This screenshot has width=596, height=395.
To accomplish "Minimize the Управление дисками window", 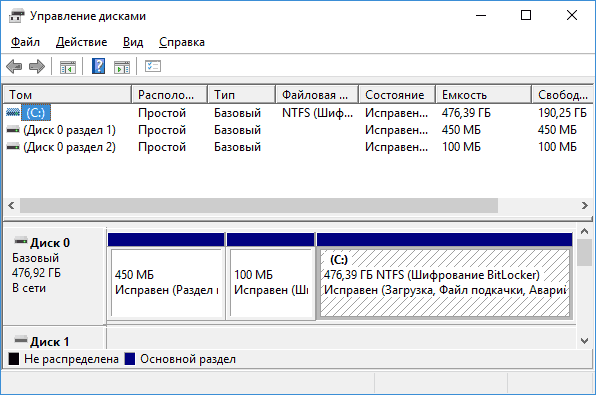I will [481, 16].
